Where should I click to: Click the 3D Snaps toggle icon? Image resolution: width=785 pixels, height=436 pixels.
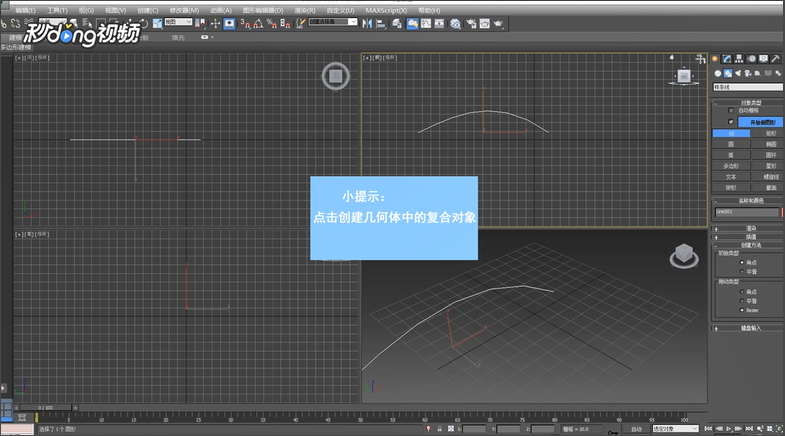[244, 23]
